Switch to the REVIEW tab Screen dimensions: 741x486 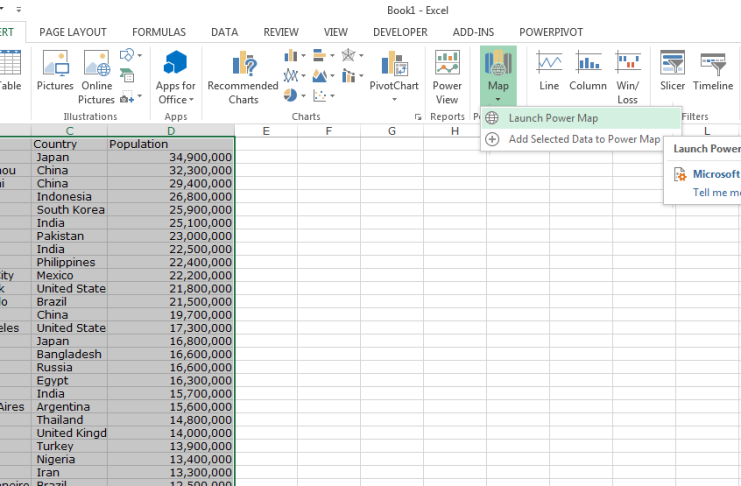pos(281,32)
